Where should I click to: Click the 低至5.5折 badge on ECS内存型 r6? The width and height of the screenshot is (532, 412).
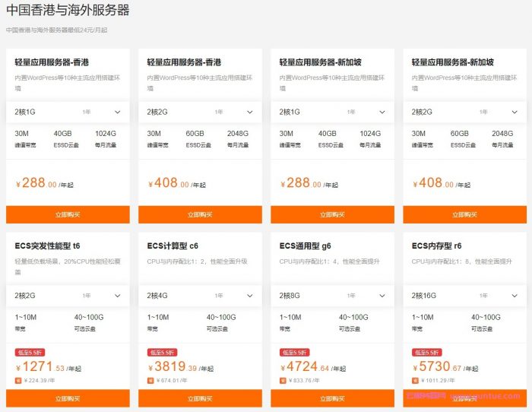click(x=426, y=353)
